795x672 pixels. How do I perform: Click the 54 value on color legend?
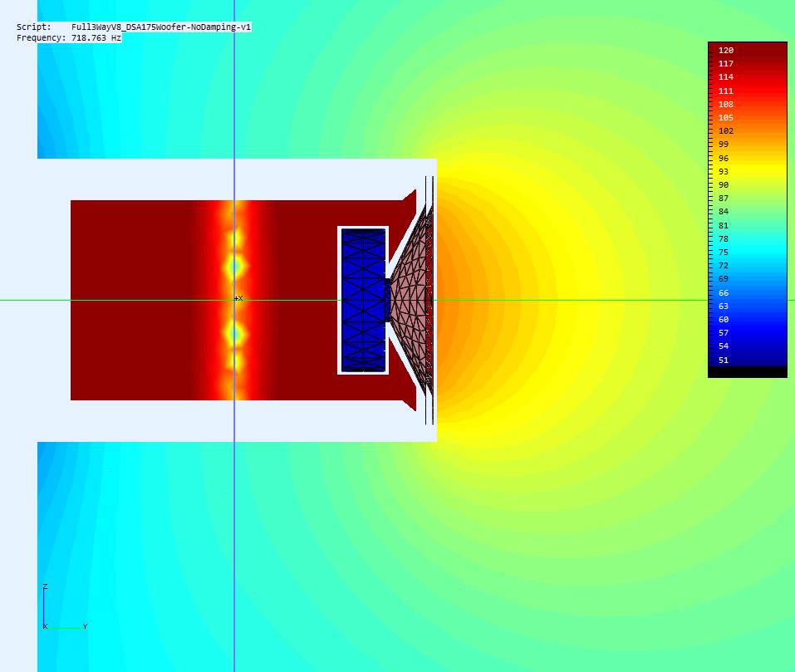[724, 346]
